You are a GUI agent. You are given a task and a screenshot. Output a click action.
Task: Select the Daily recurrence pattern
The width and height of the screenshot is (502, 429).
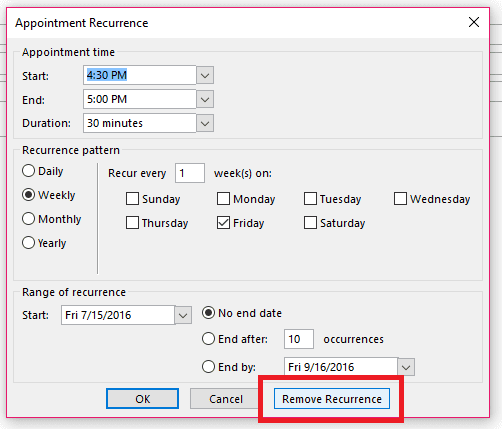tap(28, 171)
